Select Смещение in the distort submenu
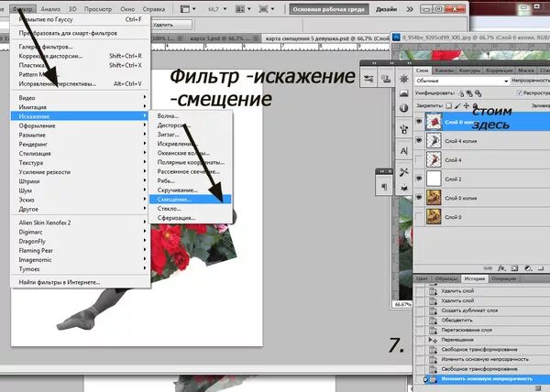550x392 pixels. 190,200
